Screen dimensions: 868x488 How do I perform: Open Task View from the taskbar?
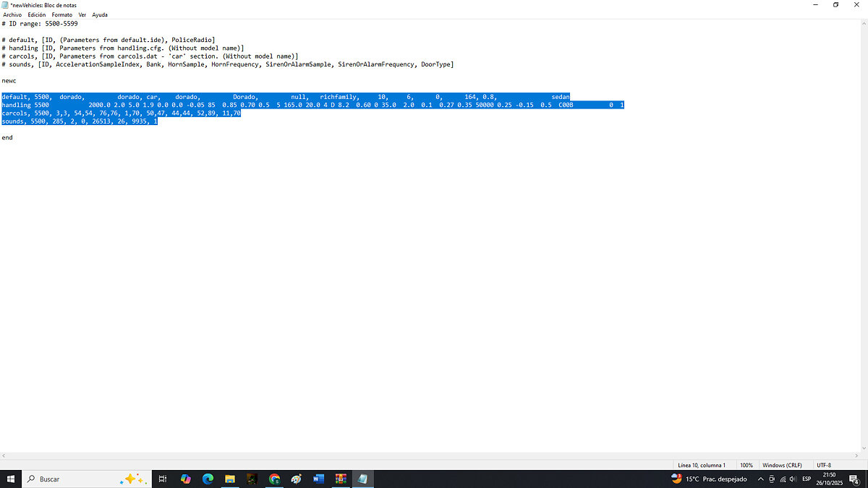[163, 479]
